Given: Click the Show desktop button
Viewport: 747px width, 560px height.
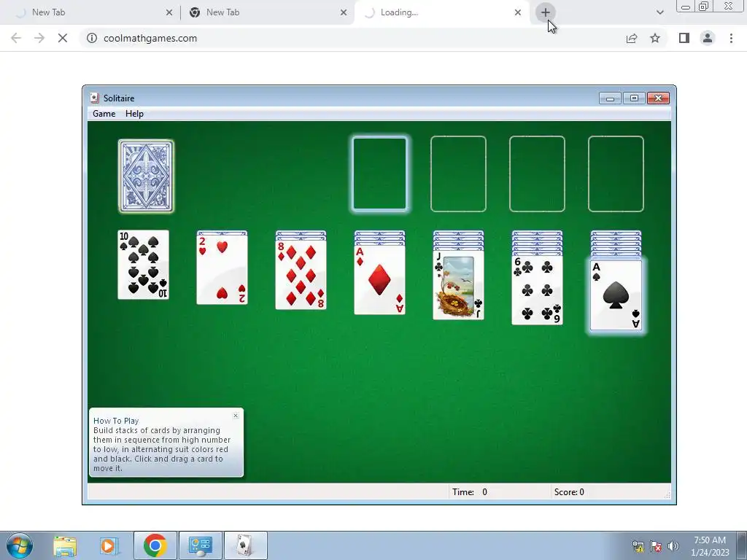Looking at the screenshot, I should tap(742, 545).
